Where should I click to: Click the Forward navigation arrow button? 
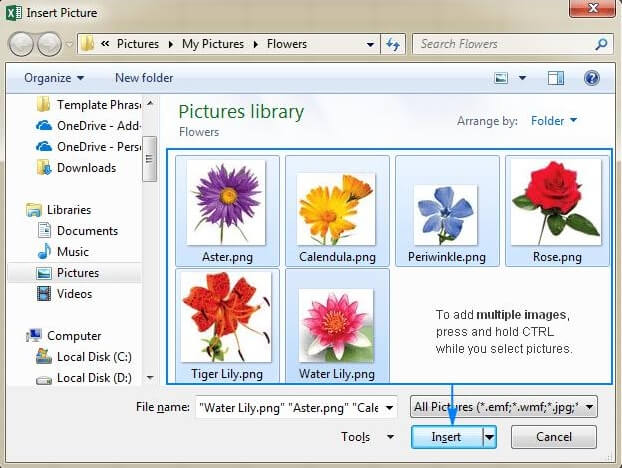[x=49, y=44]
